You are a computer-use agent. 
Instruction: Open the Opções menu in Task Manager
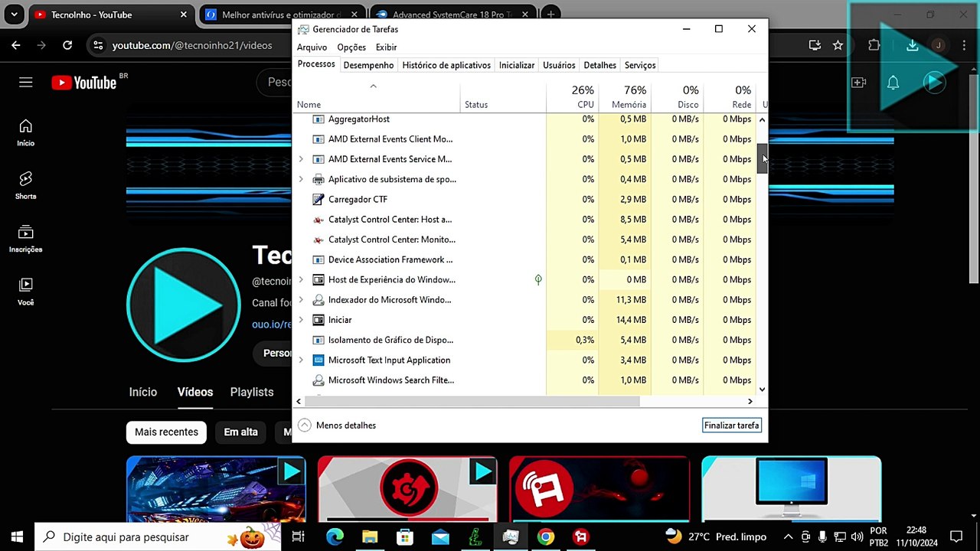pyautogui.click(x=351, y=47)
